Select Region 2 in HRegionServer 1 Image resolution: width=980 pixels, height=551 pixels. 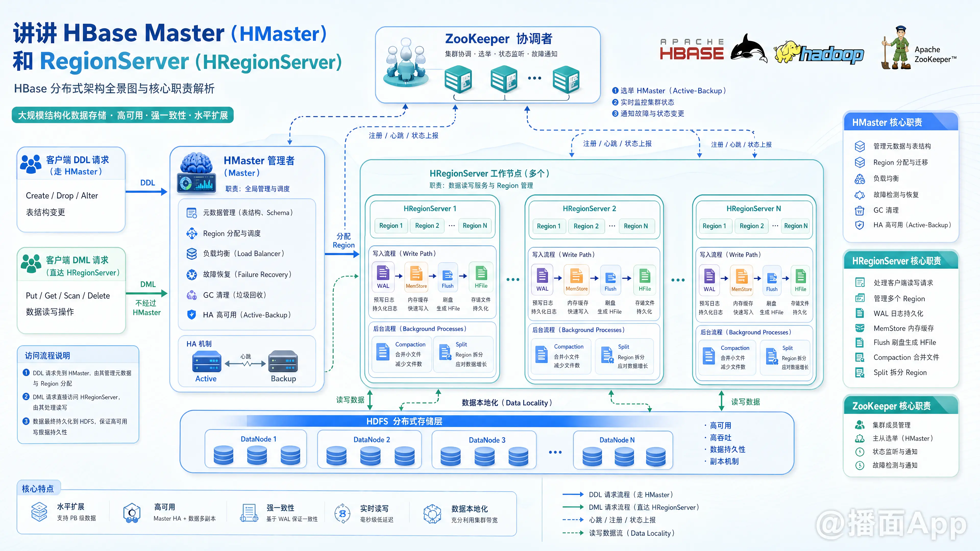coord(427,226)
